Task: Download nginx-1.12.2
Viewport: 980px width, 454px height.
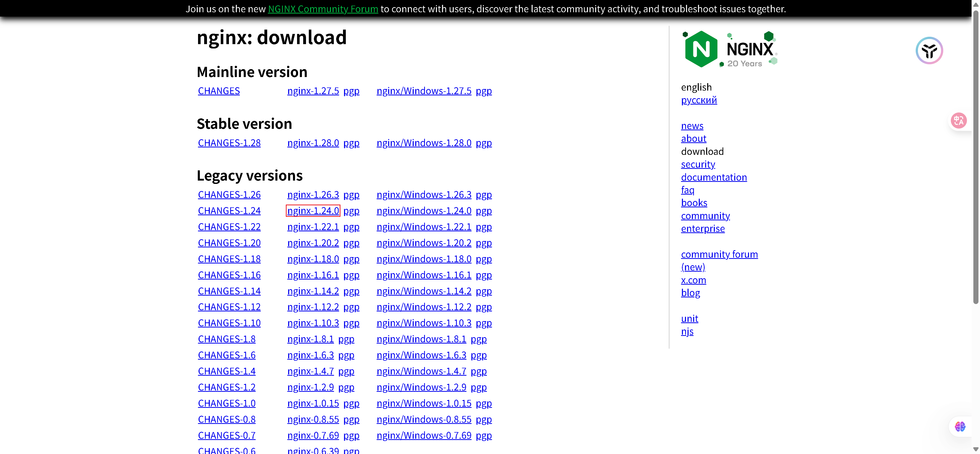Action: [313, 307]
